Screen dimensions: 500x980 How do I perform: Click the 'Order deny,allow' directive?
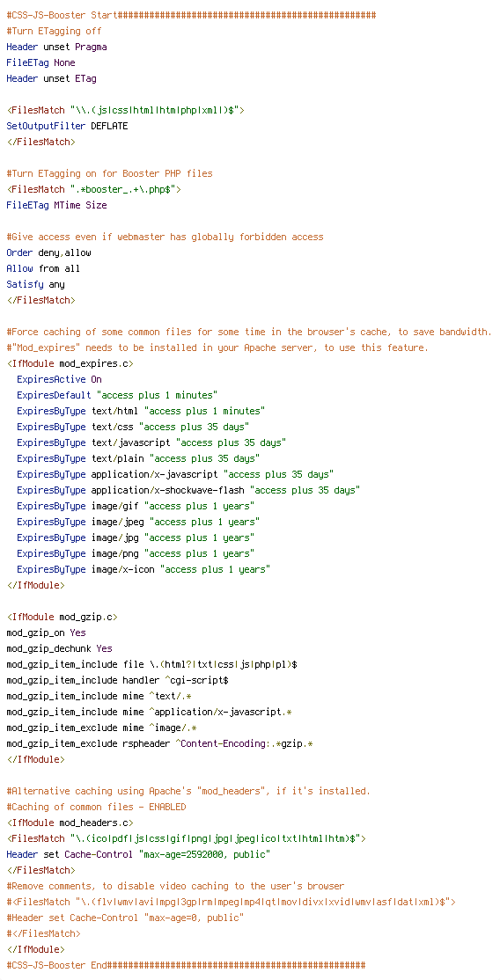click(x=48, y=252)
